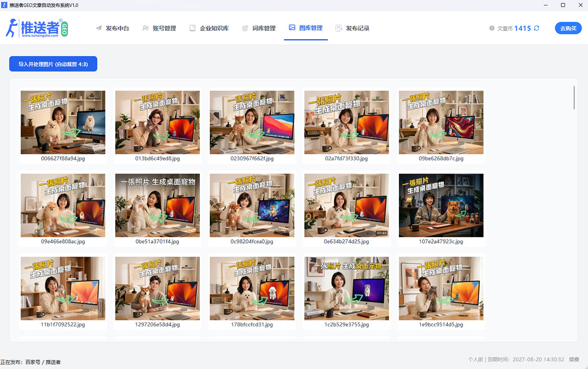The width and height of the screenshot is (588, 369).
Task: Select thumbnail 0be51a3701f4.jpg
Action: pyautogui.click(x=158, y=205)
